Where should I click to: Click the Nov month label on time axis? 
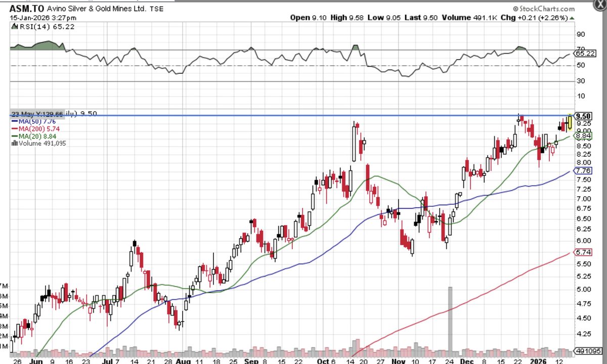[x=398, y=361]
